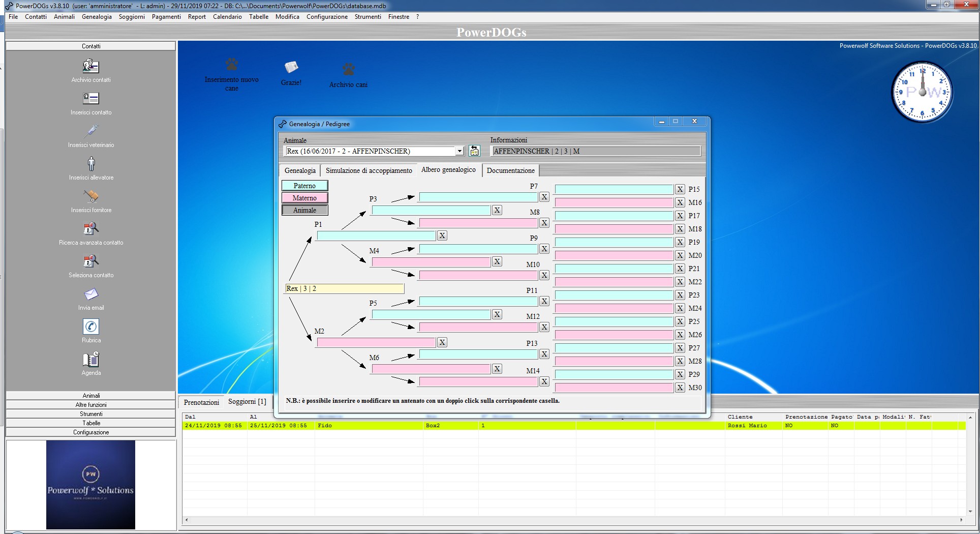
Task: Open the Invia email envelope icon
Action: pyautogui.click(x=91, y=294)
